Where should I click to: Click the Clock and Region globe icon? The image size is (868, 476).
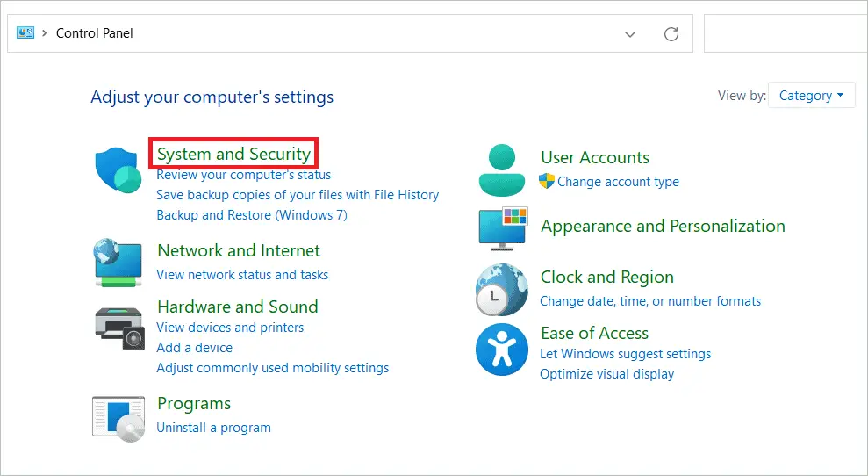click(x=501, y=290)
